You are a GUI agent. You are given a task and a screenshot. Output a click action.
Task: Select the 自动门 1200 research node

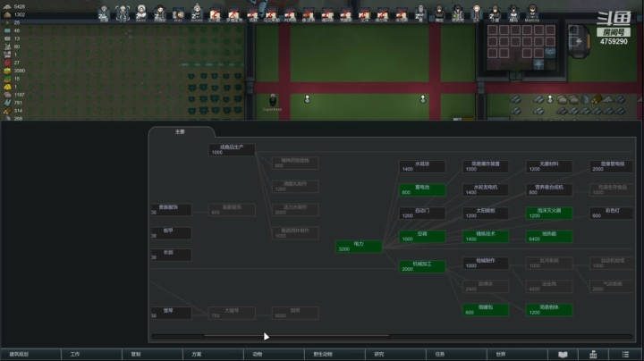coord(422,213)
